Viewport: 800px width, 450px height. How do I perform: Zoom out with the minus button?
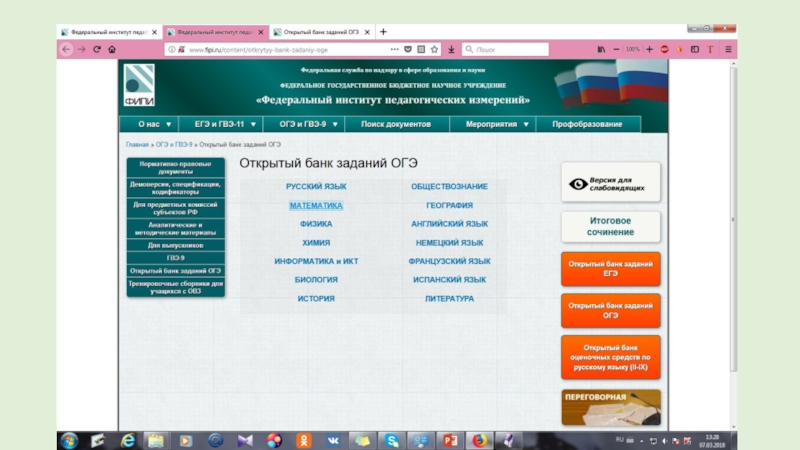616,49
